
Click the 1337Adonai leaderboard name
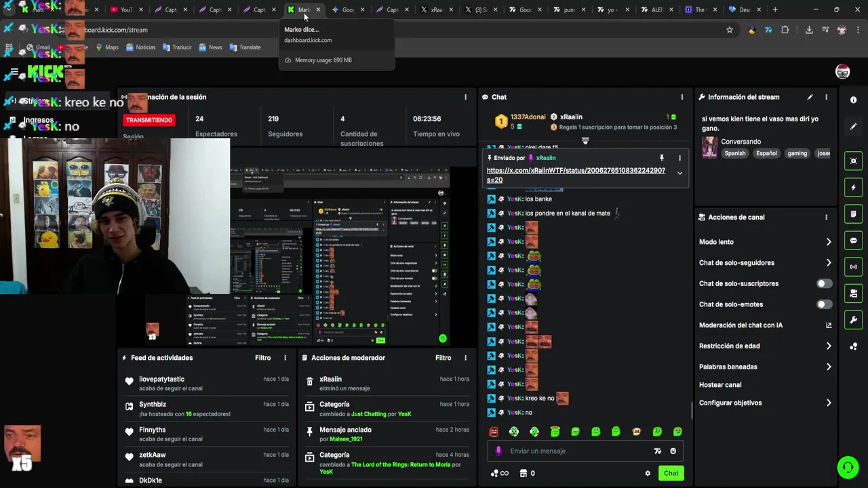pos(528,117)
